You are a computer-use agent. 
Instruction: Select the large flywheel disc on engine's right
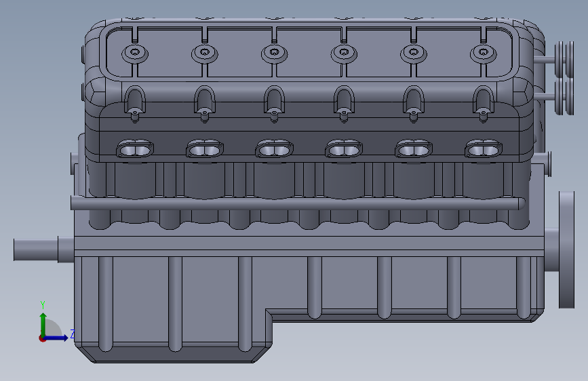click(566, 249)
